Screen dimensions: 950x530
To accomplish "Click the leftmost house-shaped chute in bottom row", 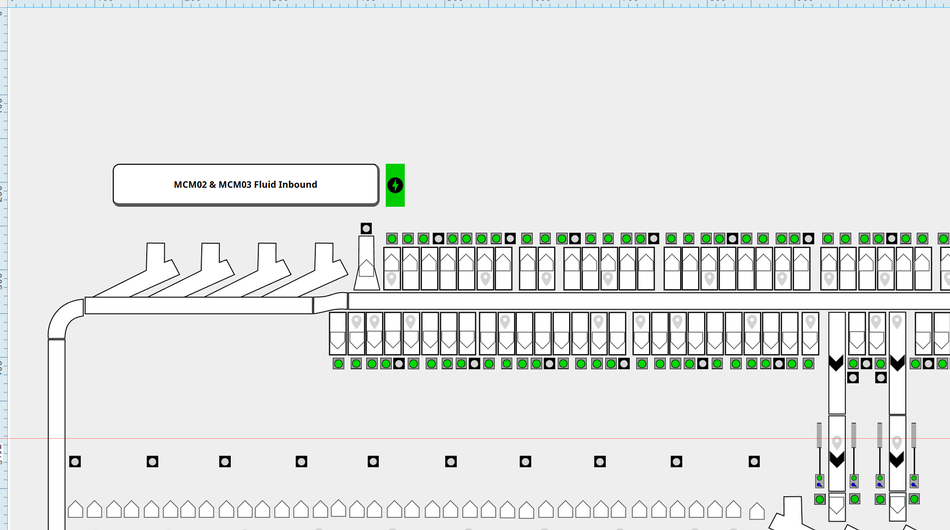I will (76, 509).
